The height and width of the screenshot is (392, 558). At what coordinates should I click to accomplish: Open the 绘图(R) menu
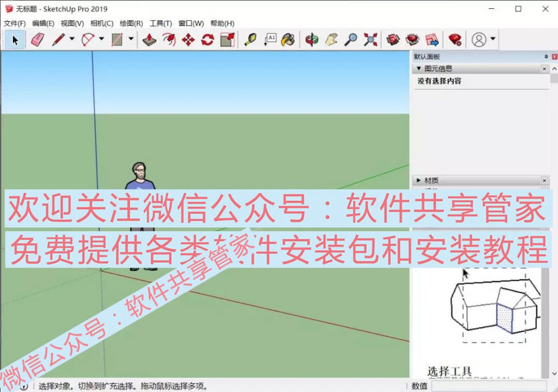[x=131, y=23]
